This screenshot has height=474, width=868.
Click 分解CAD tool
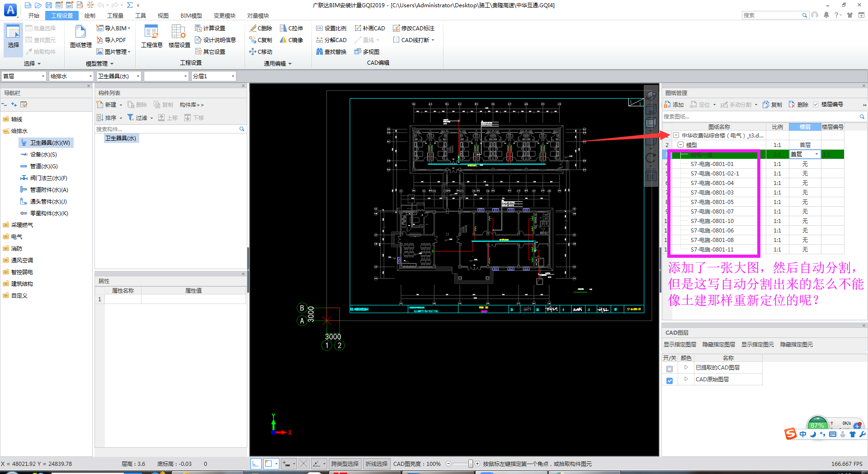tap(331, 40)
